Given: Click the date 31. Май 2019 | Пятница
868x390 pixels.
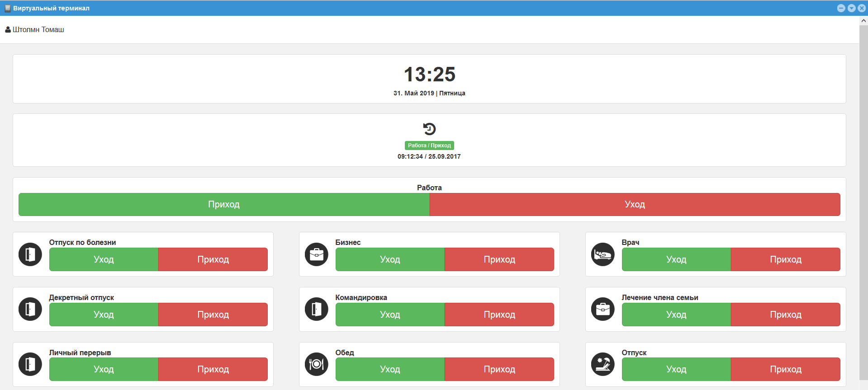Looking at the screenshot, I should pyautogui.click(x=429, y=93).
